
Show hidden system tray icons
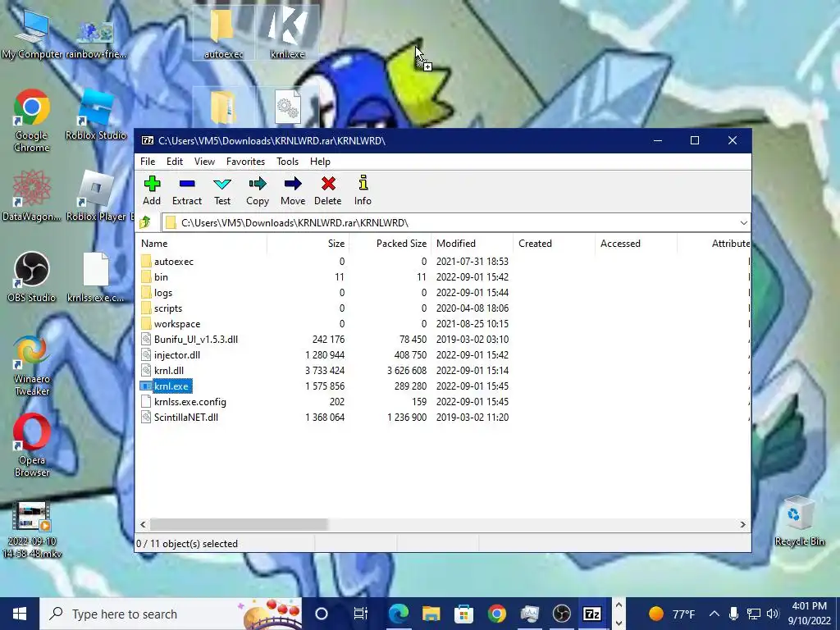(714, 614)
